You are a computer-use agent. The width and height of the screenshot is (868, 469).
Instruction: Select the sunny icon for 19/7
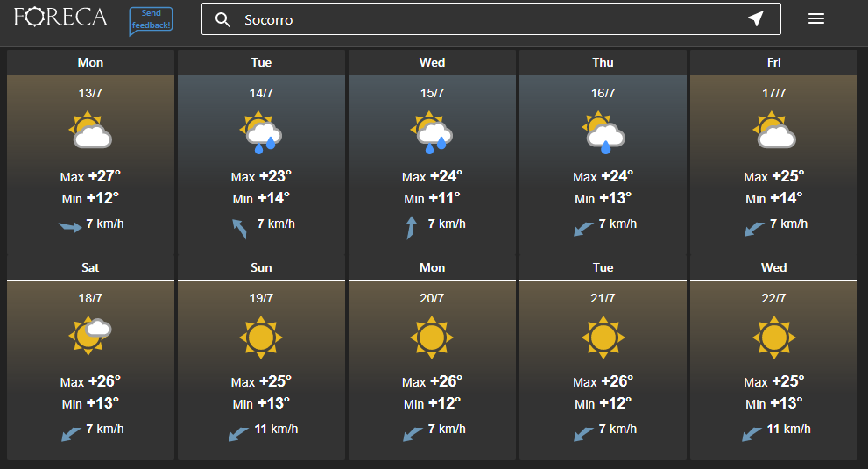261,337
